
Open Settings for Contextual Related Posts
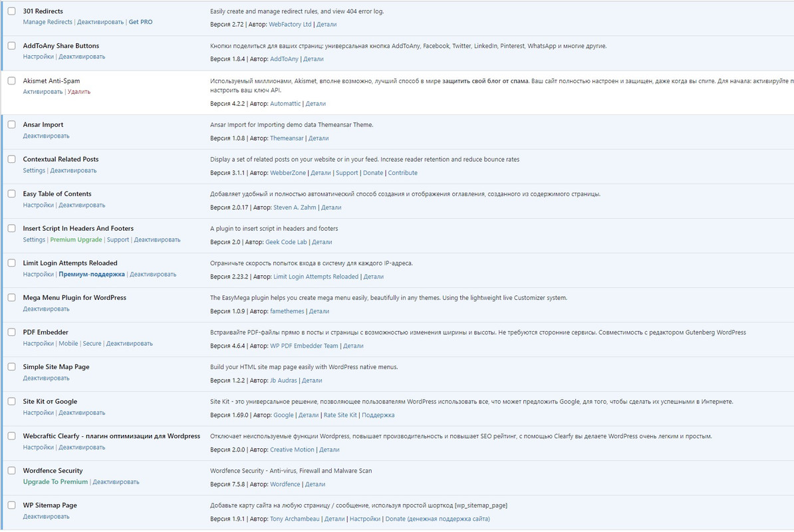click(34, 171)
